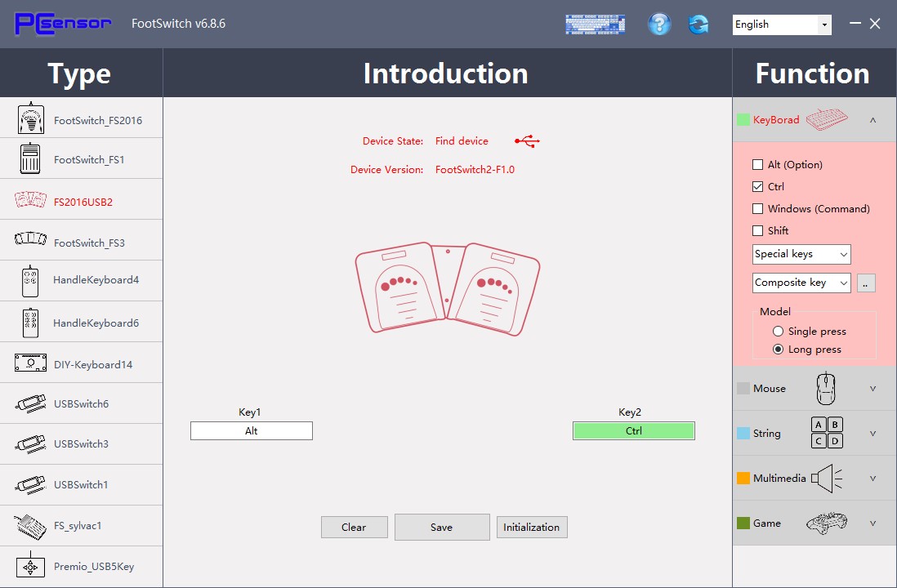
Task: Expand the Multimedia section chevron
Action: pos(873,479)
